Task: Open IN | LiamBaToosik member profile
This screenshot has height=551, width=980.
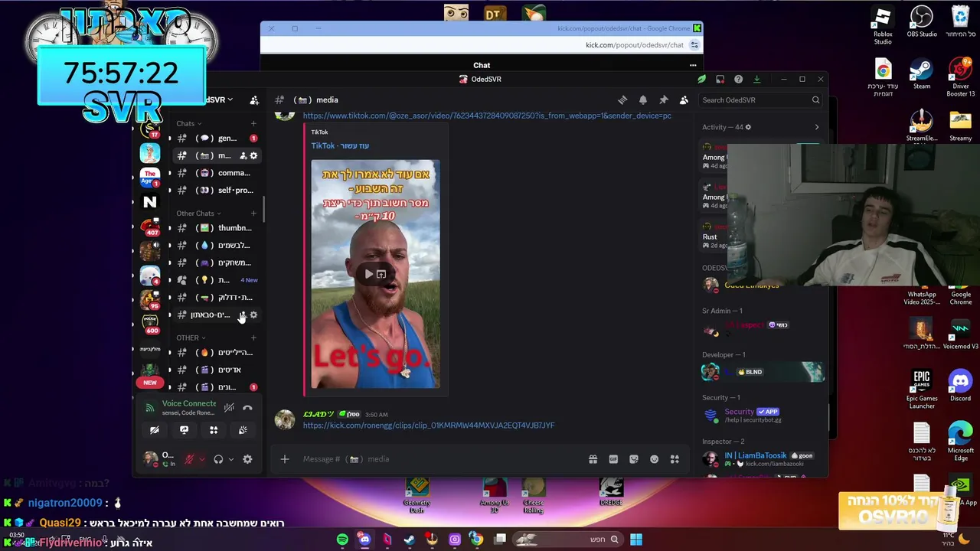Action: click(x=762, y=459)
